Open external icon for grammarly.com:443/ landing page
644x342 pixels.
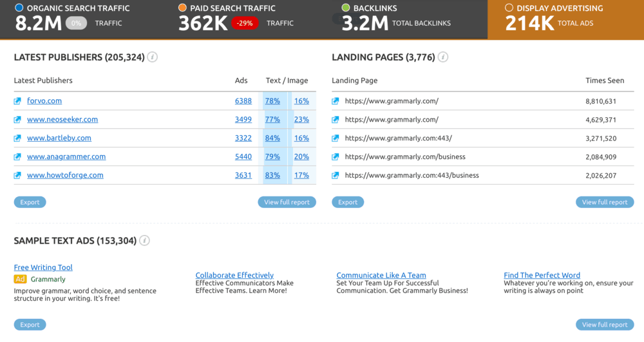[x=336, y=138]
